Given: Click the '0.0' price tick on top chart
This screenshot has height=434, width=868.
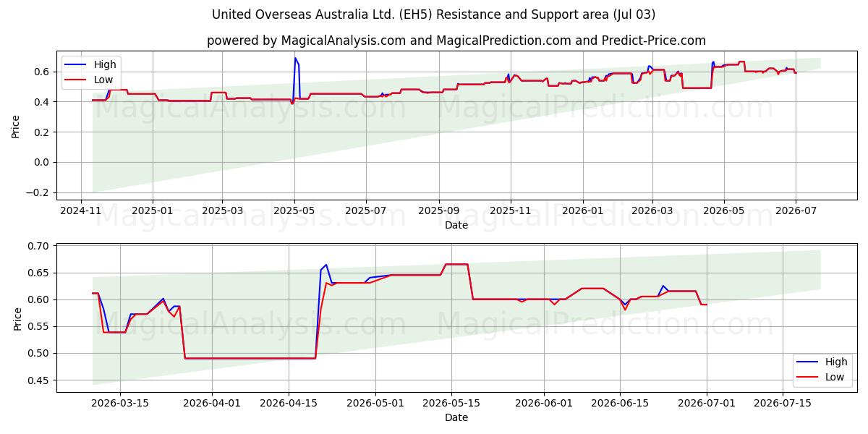Looking at the screenshot, I should coord(43,163).
